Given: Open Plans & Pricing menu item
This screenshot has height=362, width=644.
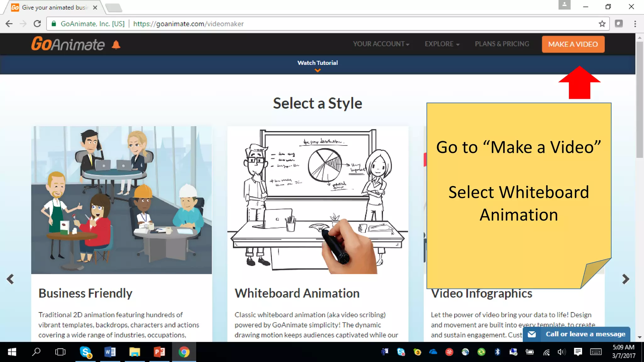Looking at the screenshot, I should click(502, 44).
